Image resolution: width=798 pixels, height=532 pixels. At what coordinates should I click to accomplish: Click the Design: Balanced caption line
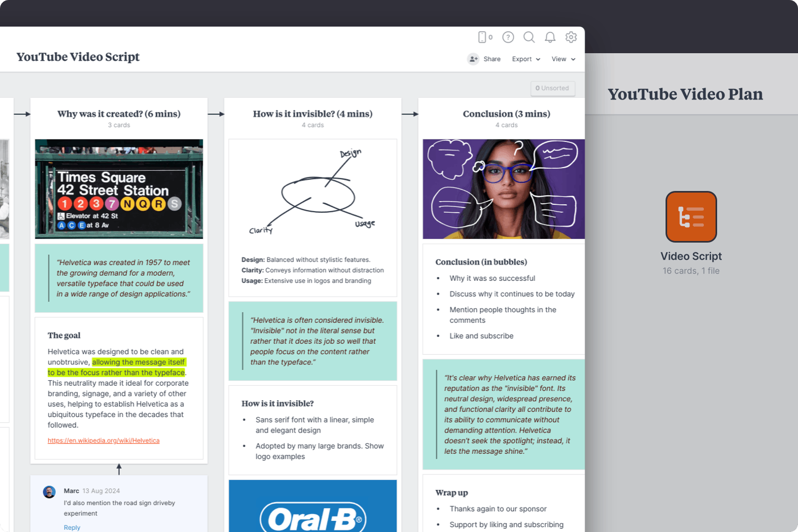[306, 260]
